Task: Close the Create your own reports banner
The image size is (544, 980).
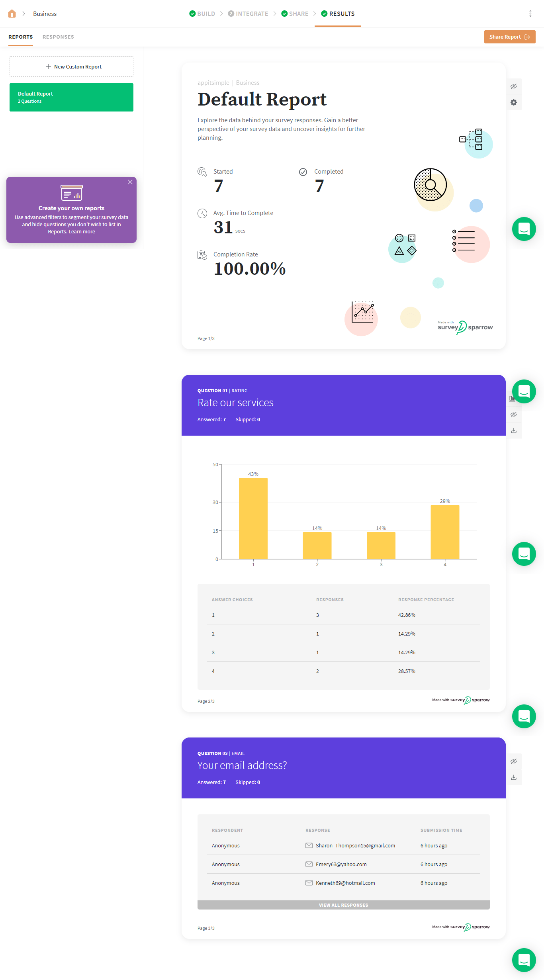Action: 130,182
